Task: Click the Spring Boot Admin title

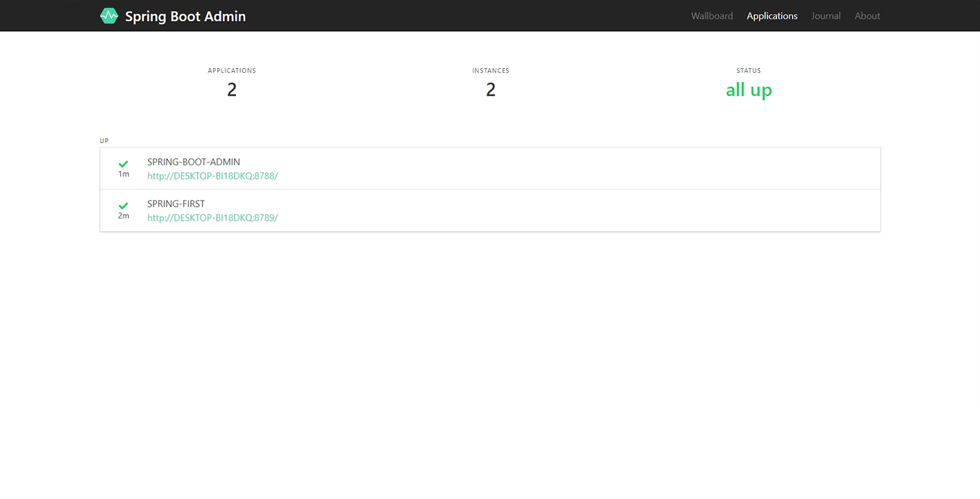Action: click(x=185, y=17)
